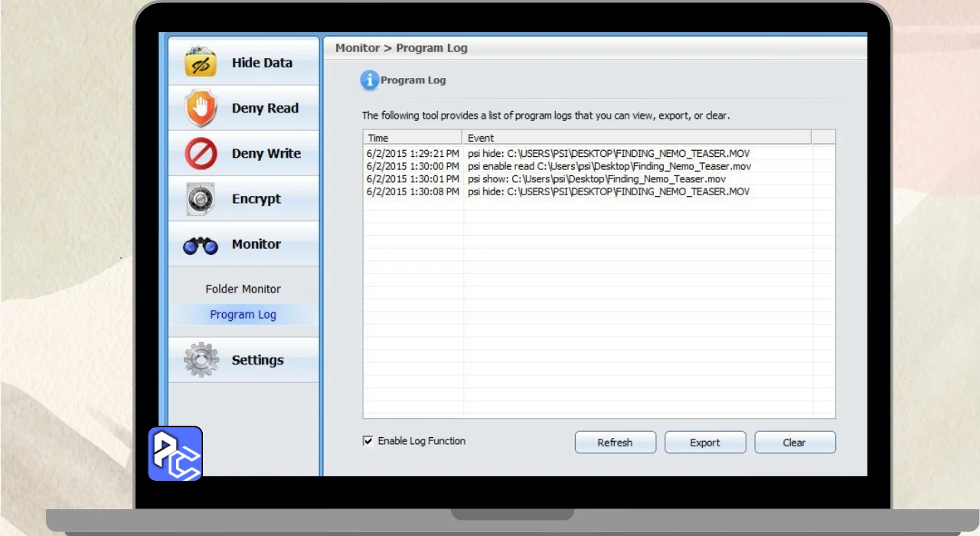The width and height of the screenshot is (980, 536).
Task: Click the Deny Read shield hand icon
Action: coord(201,108)
